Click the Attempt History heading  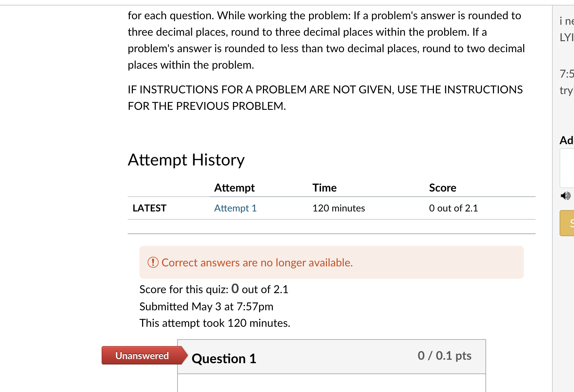[x=186, y=160]
